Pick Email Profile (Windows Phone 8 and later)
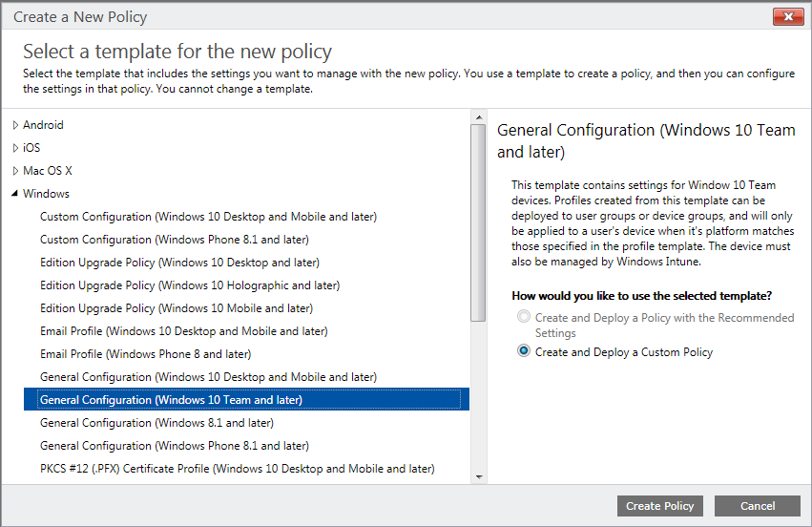 (145, 354)
